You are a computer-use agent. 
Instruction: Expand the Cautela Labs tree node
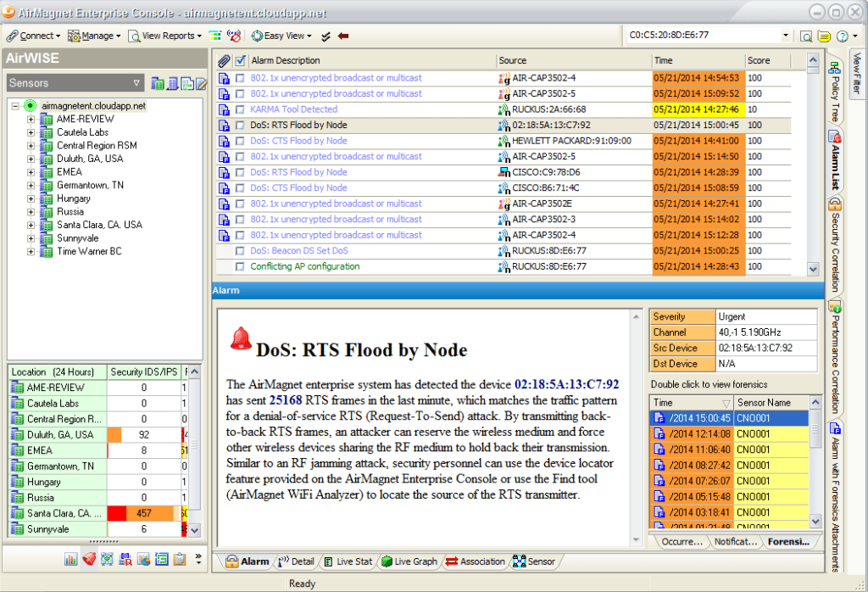point(31,132)
